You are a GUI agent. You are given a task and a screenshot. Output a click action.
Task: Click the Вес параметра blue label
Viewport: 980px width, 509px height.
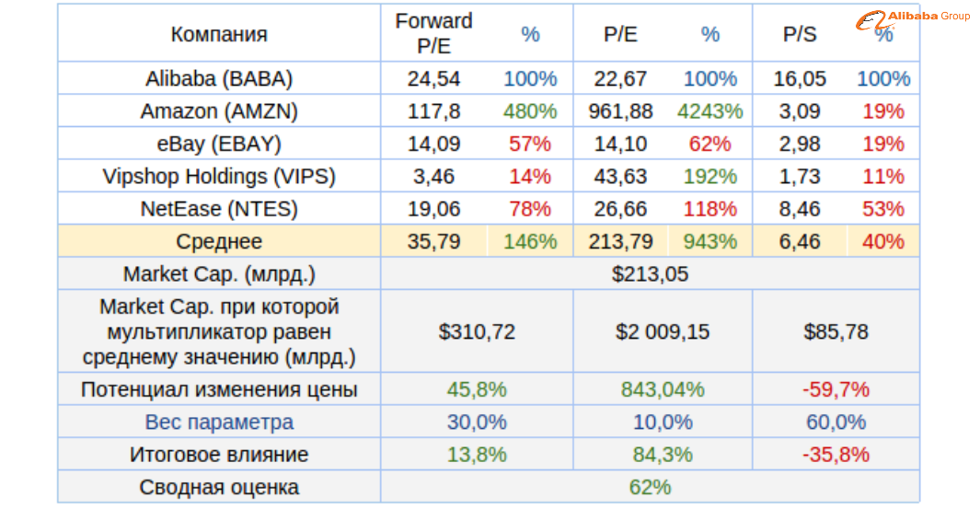(219, 422)
